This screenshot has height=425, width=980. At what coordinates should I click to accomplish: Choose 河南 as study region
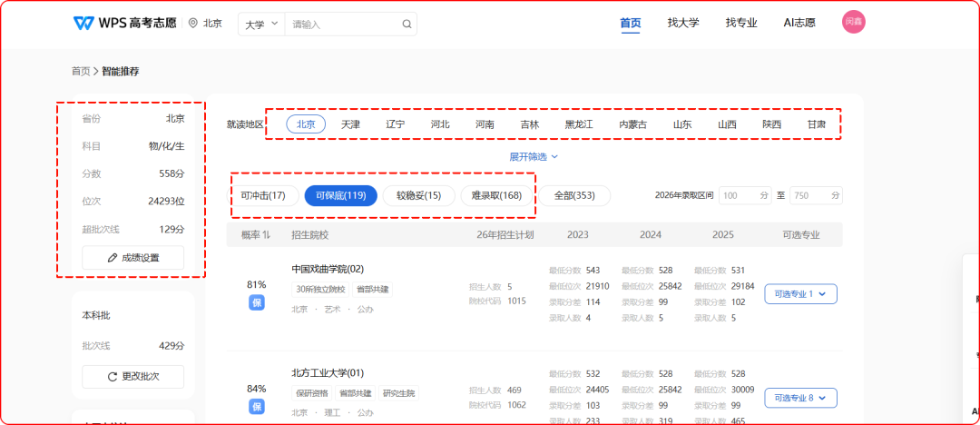coord(485,124)
